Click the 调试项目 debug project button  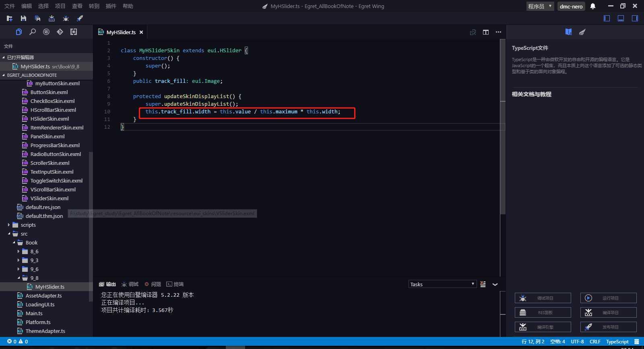pyautogui.click(x=543, y=298)
